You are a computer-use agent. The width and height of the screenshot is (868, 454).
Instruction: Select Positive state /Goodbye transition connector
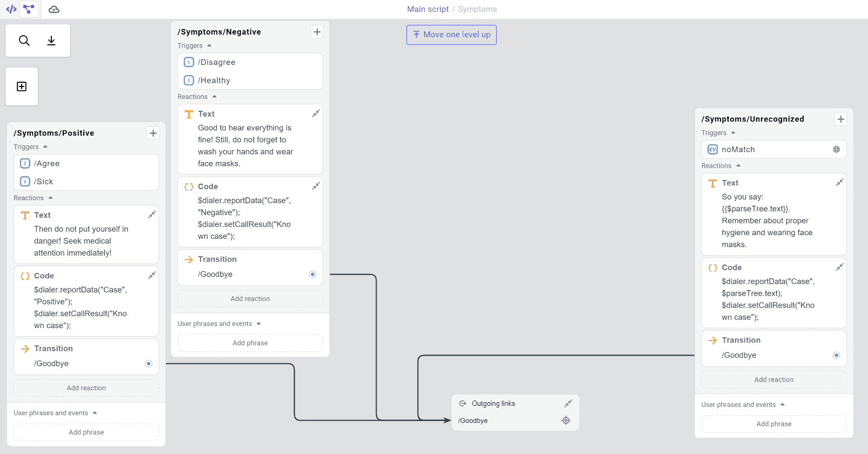coord(149,363)
